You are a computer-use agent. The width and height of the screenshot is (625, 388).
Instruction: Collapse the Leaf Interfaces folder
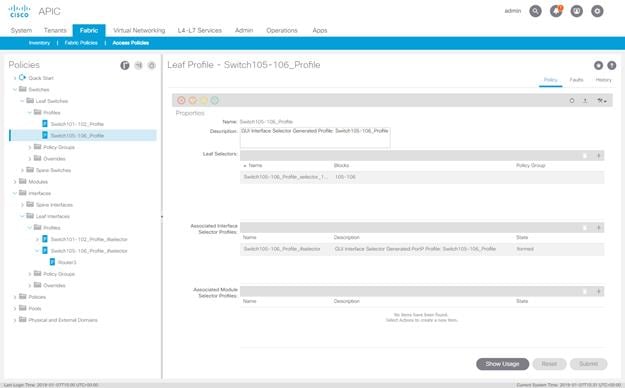pyautogui.click(x=22, y=217)
